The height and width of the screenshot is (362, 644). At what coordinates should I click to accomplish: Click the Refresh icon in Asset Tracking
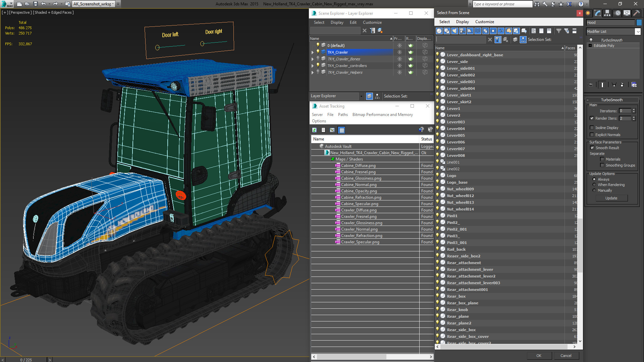pos(314,130)
